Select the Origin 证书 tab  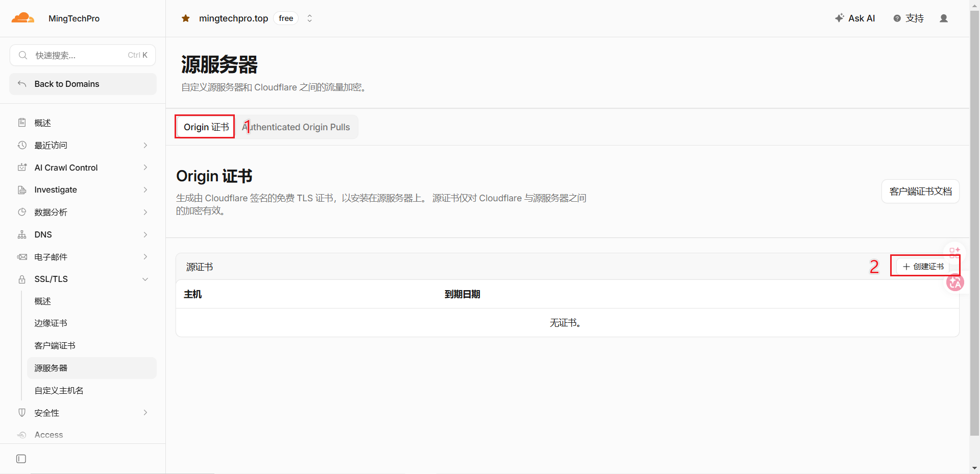coord(206,127)
